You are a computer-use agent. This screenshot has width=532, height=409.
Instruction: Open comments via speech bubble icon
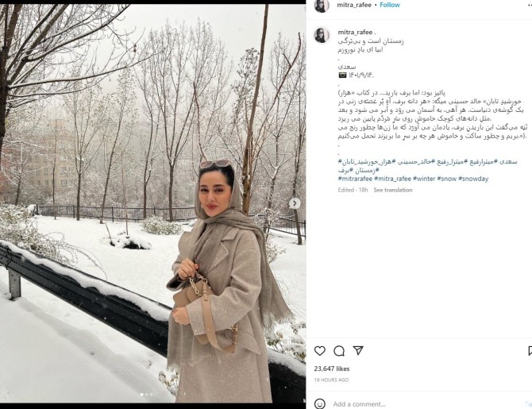coord(339,350)
